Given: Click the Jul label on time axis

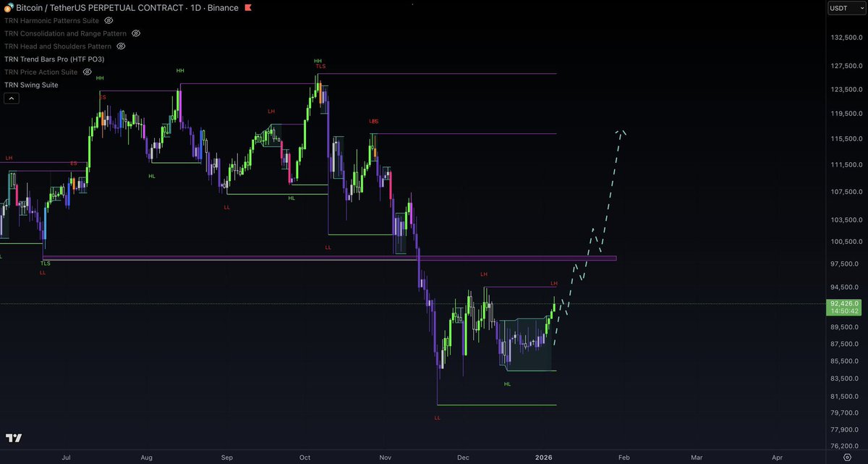Looking at the screenshot, I should pyautogui.click(x=67, y=457).
